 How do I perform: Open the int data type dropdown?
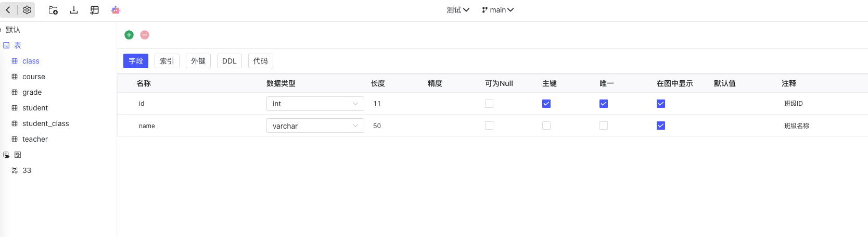315,104
